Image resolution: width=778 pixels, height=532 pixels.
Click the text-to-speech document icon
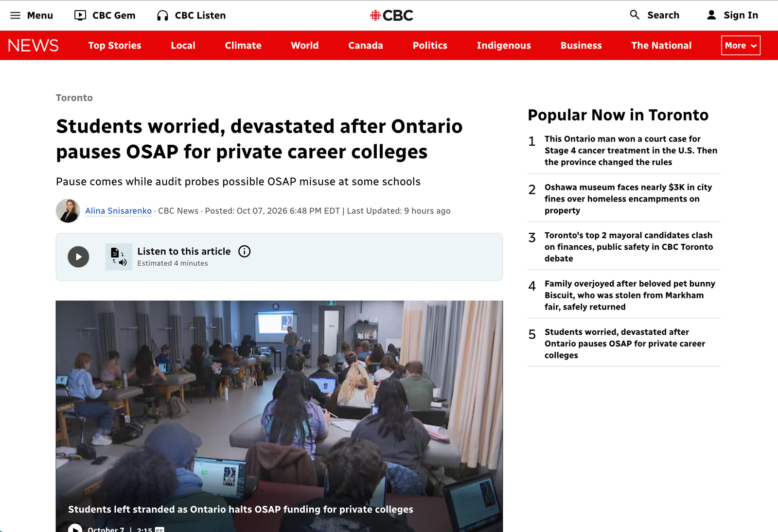point(119,257)
